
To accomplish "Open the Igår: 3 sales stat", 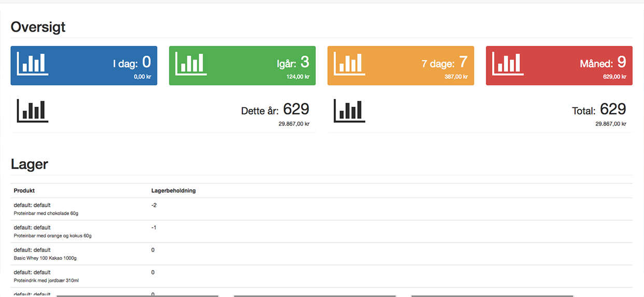I will click(292, 63).
